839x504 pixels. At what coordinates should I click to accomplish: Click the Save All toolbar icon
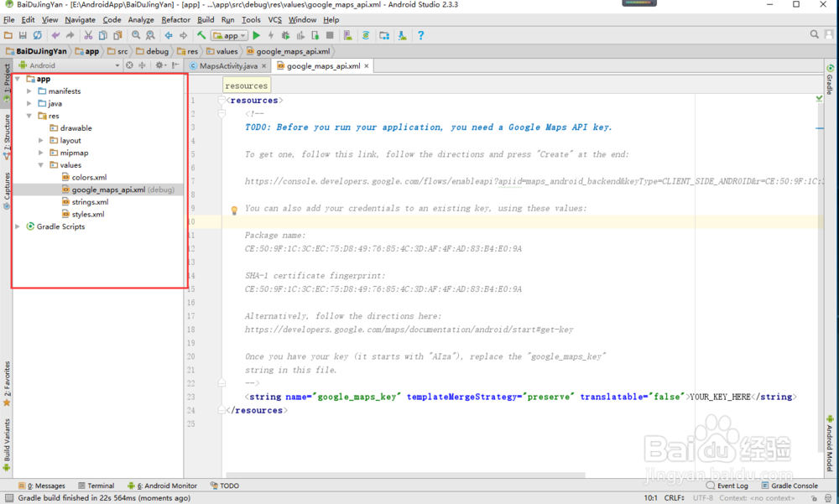coord(23,35)
